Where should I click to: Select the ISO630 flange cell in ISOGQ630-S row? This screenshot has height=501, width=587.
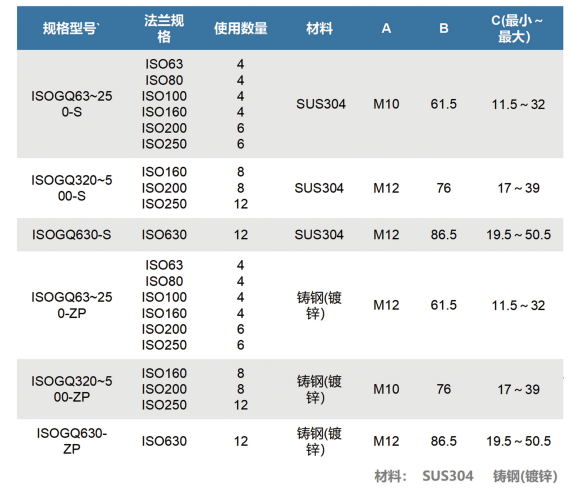tap(164, 235)
